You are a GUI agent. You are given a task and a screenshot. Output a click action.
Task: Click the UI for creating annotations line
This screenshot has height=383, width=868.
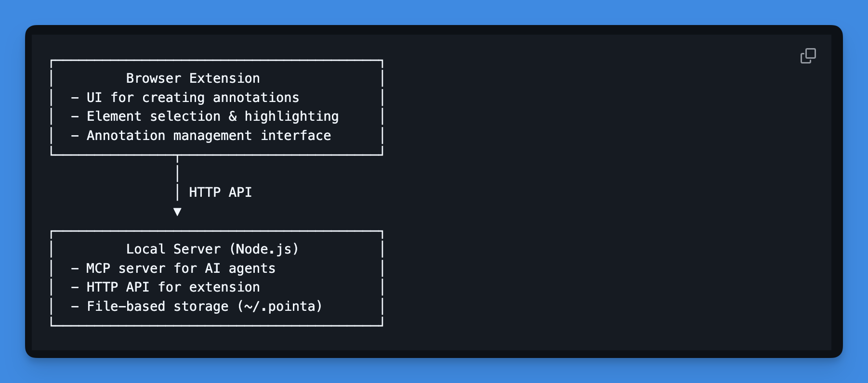(x=185, y=97)
